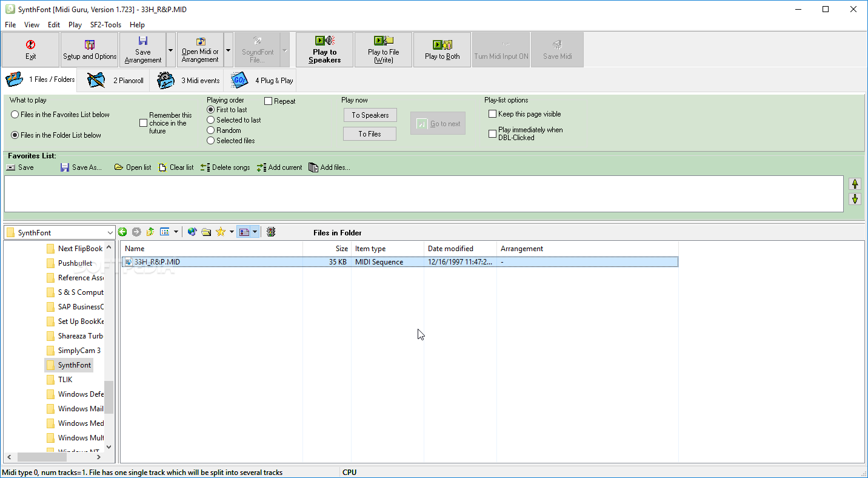Sort by Name column header
Image resolution: width=868 pixels, height=478 pixels.
point(212,249)
